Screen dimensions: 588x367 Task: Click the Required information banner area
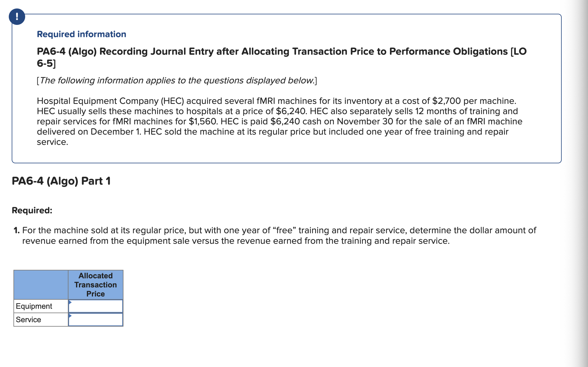pos(81,34)
